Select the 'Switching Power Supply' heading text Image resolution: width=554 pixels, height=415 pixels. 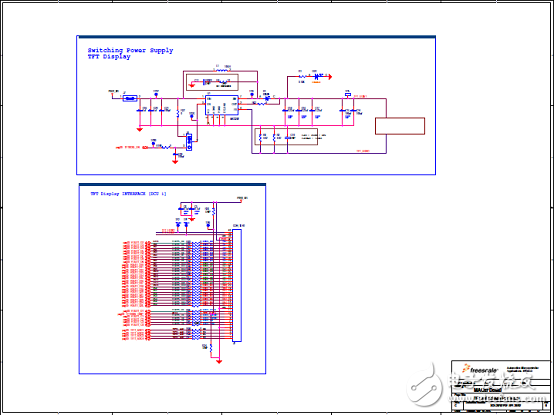[x=130, y=50]
